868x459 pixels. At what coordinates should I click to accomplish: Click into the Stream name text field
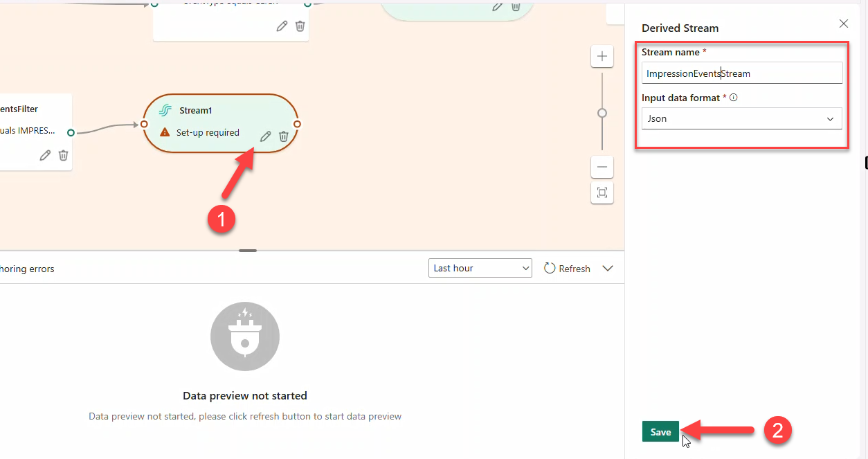(741, 73)
